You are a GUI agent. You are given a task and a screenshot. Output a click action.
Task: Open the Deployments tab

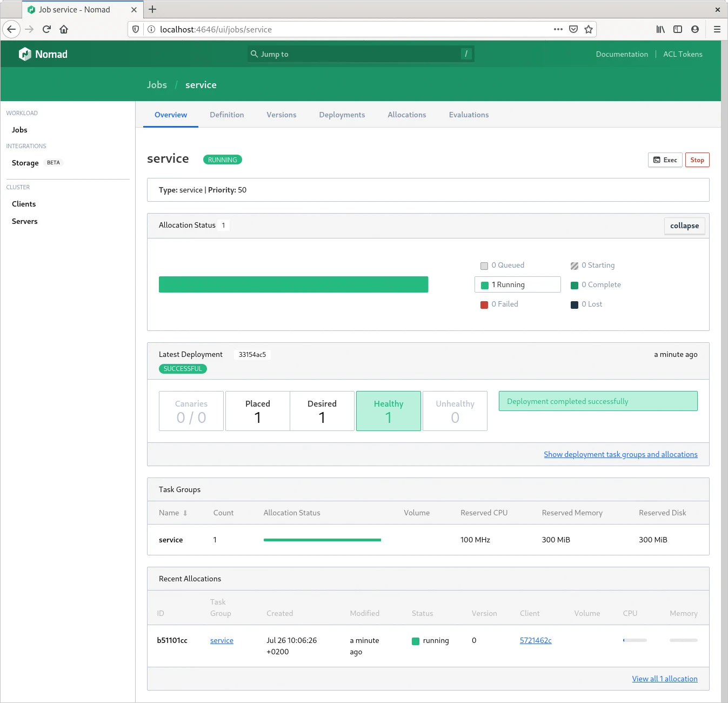point(342,115)
